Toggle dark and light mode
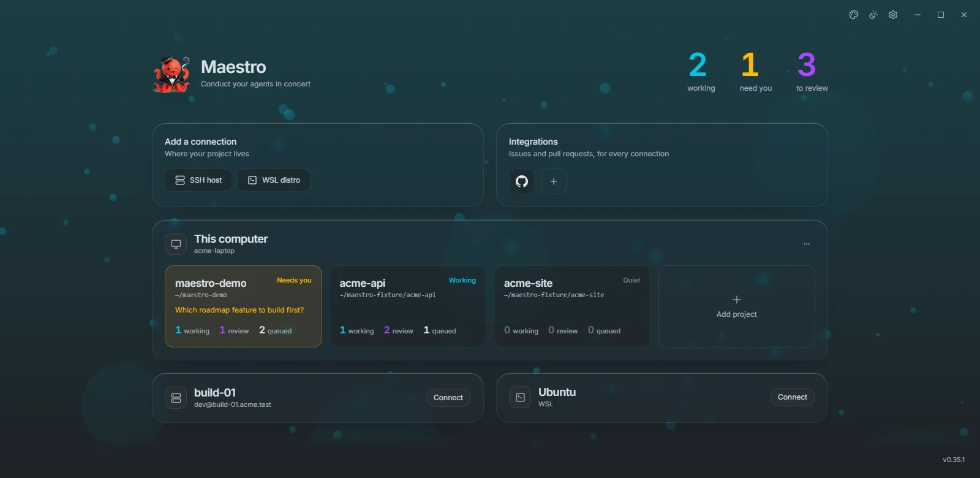The height and width of the screenshot is (478, 980). tap(873, 15)
